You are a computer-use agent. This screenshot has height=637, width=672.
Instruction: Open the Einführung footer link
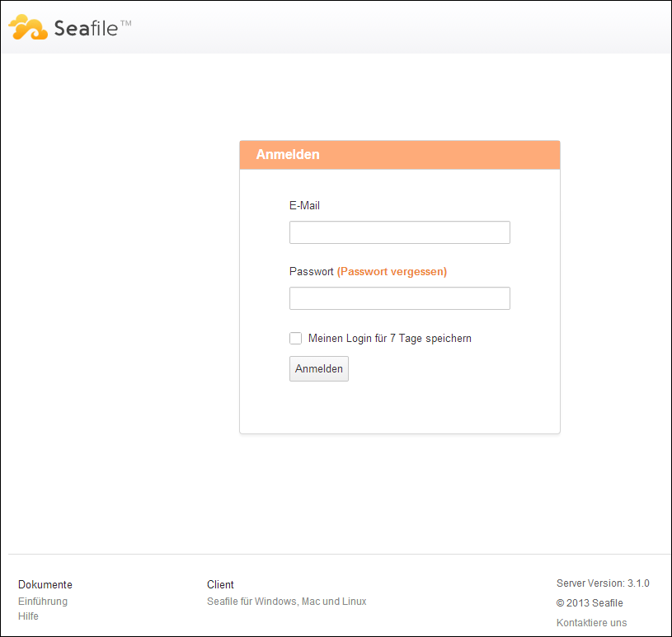click(43, 602)
